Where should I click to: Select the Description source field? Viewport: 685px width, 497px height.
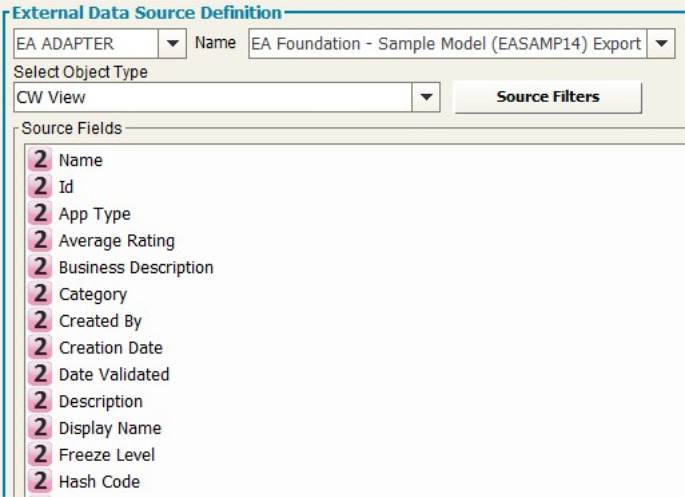[100, 402]
